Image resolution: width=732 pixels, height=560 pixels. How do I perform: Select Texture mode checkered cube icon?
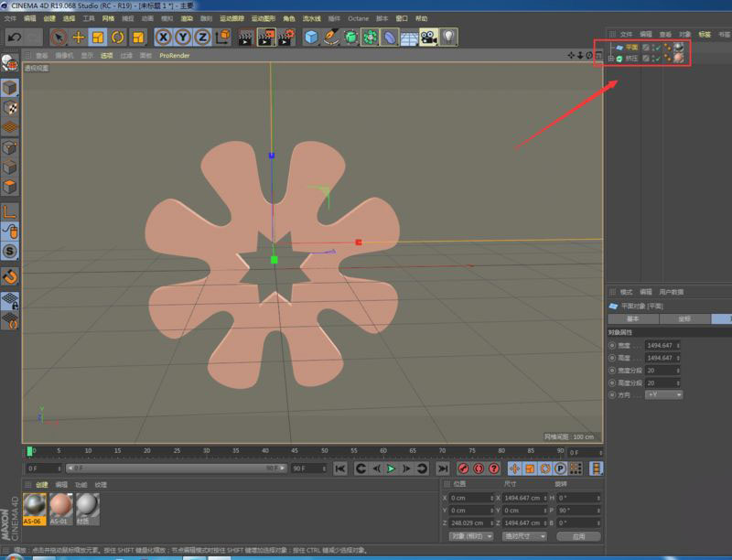[10, 107]
